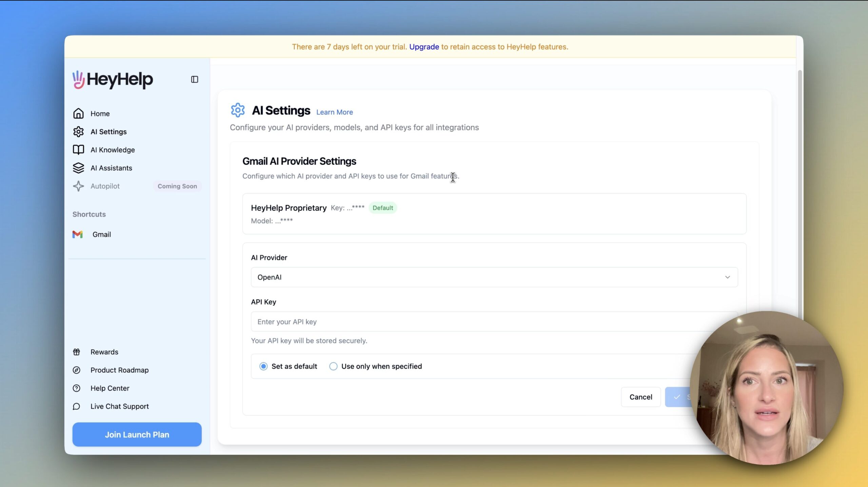Viewport: 868px width, 487px height.
Task: Click the Upgrade link in trial banner
Action: point(424,47)
